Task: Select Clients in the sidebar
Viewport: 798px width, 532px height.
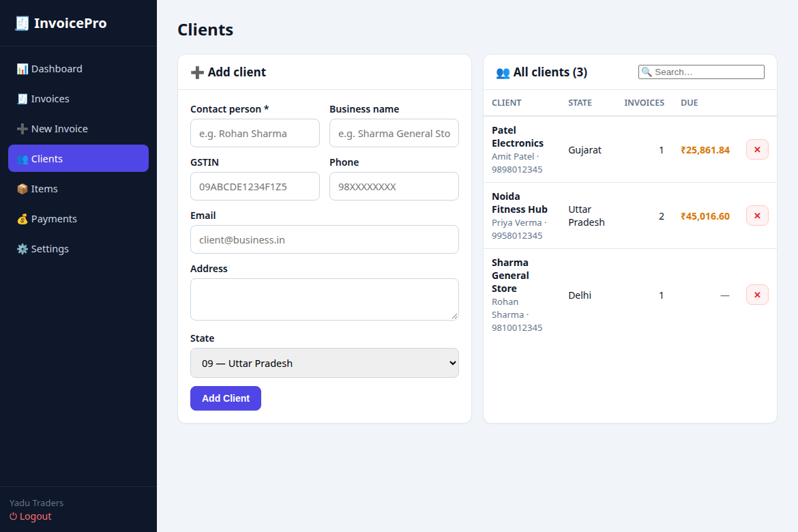Action: 78,158
